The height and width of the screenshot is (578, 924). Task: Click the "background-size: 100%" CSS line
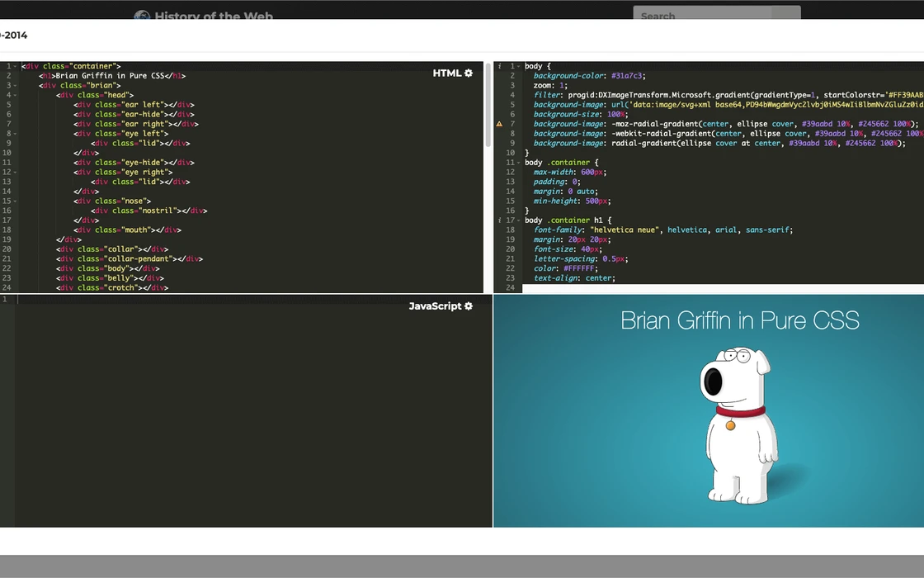(x=581, y=115)
